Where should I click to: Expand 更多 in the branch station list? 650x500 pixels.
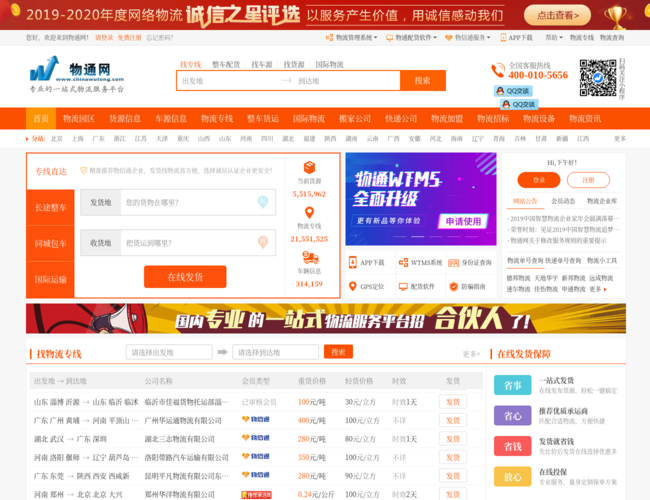coord(620,138)
